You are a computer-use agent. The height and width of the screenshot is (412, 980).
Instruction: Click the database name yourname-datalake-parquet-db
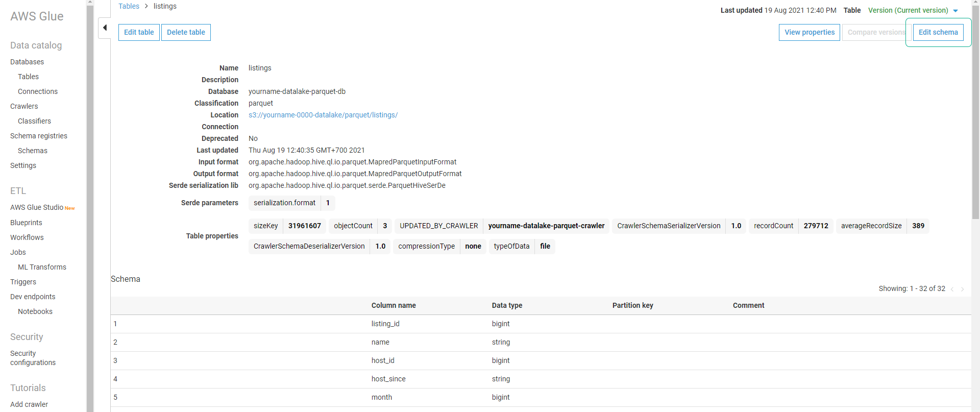coord(297,91)
